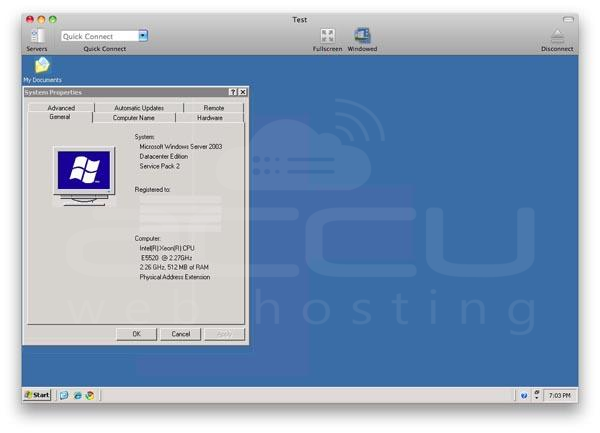The height and width of the screenshot is (433, 600).
Task: Click the Mac window toolbar toggle pill
Action: click(x=568, y=19)
